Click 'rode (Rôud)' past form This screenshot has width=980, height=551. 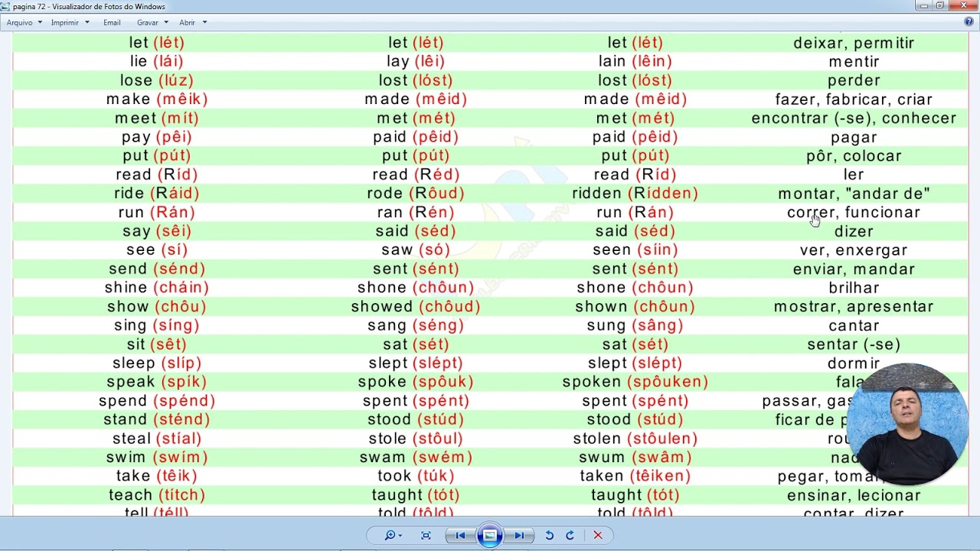(x=416, y=194)
